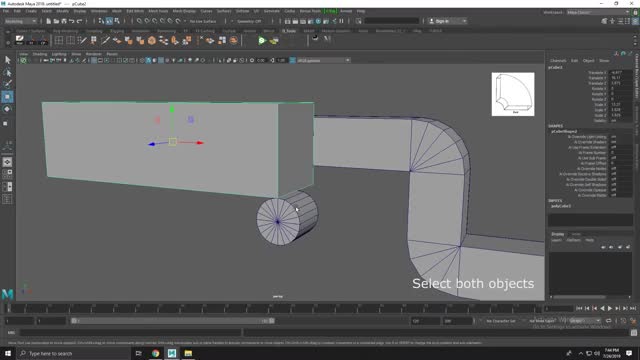Open the Modeling menu set dropdown
This screenshot has height=360, width=640.
(20, 21)
